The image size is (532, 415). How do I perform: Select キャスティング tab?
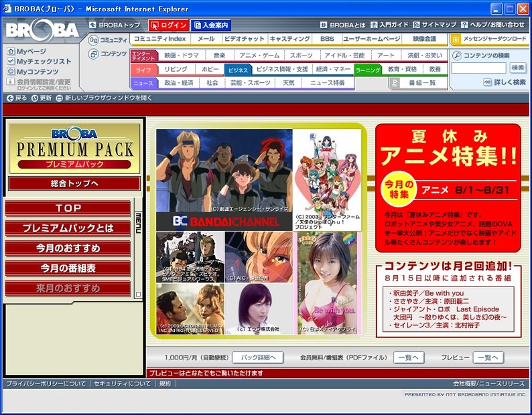[x=289, y=39]
